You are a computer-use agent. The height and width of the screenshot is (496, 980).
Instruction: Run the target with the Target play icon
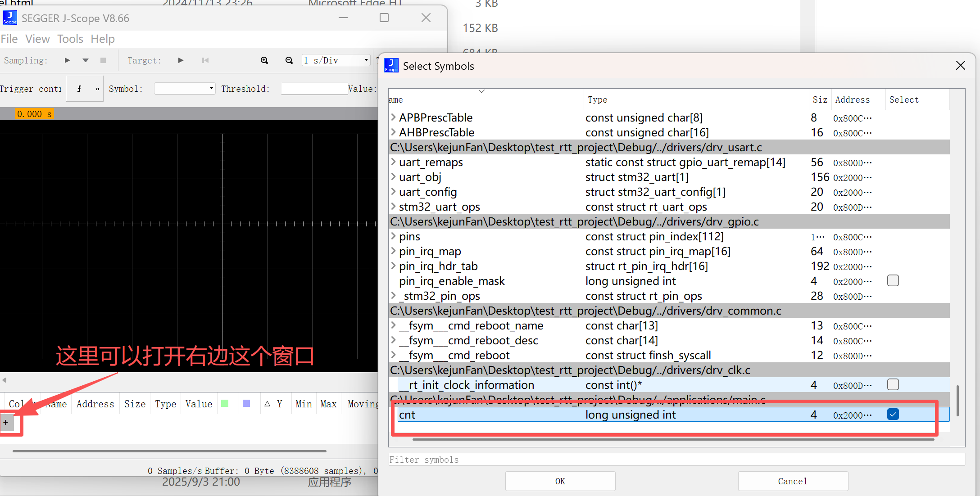point(181,60)
